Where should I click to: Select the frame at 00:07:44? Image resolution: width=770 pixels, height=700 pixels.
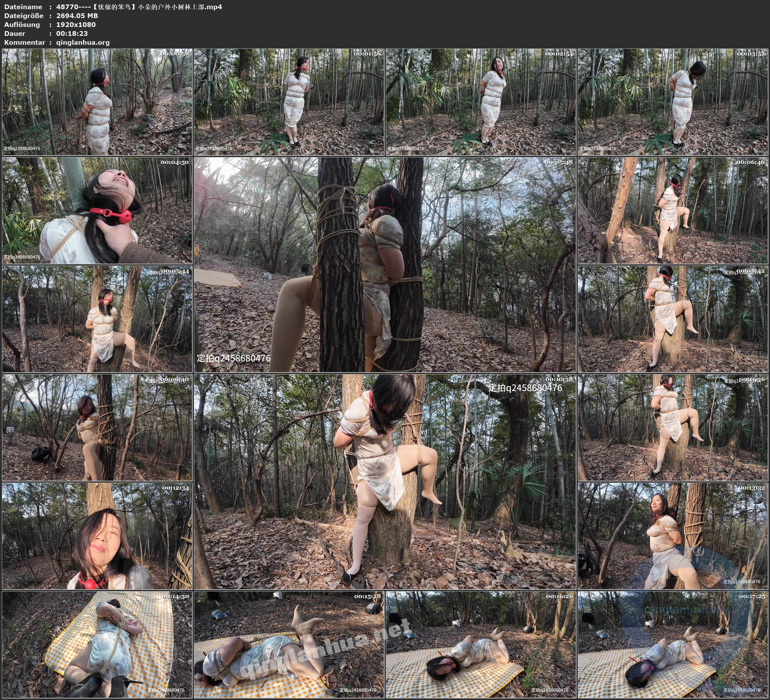click(x=97, y=319)
